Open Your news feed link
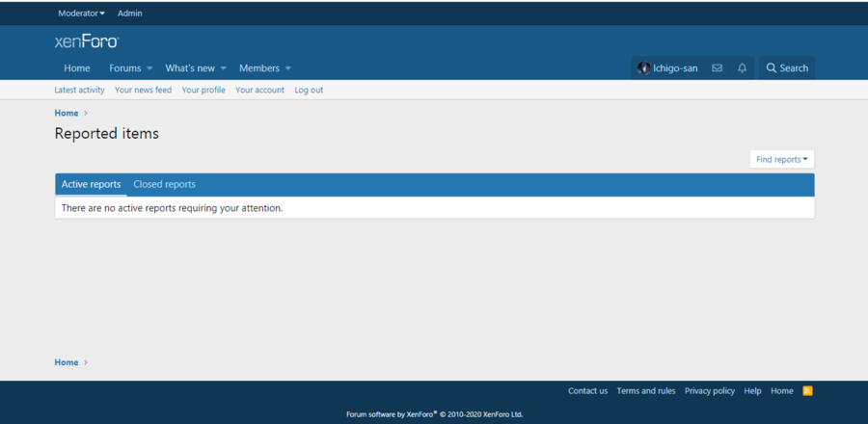The image size is (868, 424). (143, 90)
